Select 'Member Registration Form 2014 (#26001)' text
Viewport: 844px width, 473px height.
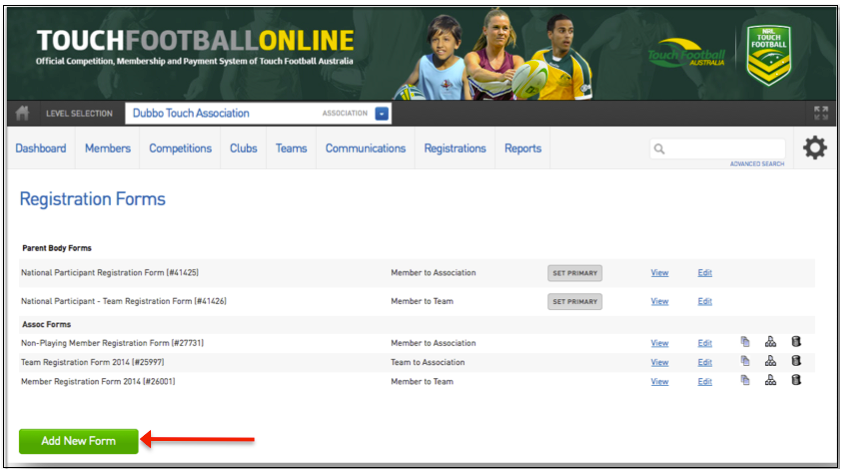tap(98, 382)
